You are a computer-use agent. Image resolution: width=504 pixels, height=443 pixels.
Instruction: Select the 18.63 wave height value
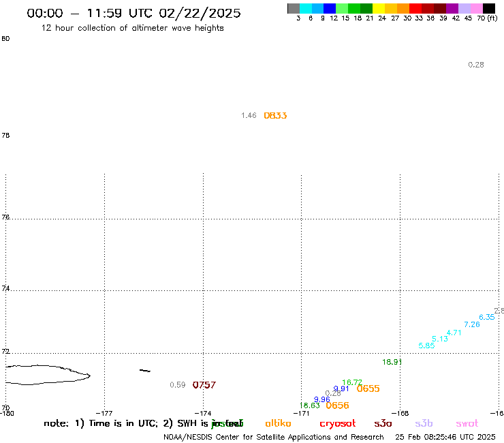[x=309, y=406]
